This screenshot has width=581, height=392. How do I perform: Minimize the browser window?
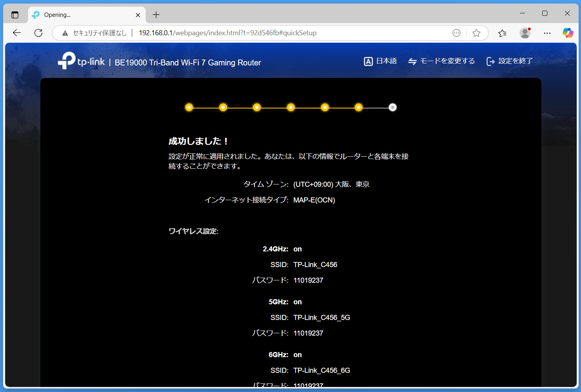tap(522, 13)
